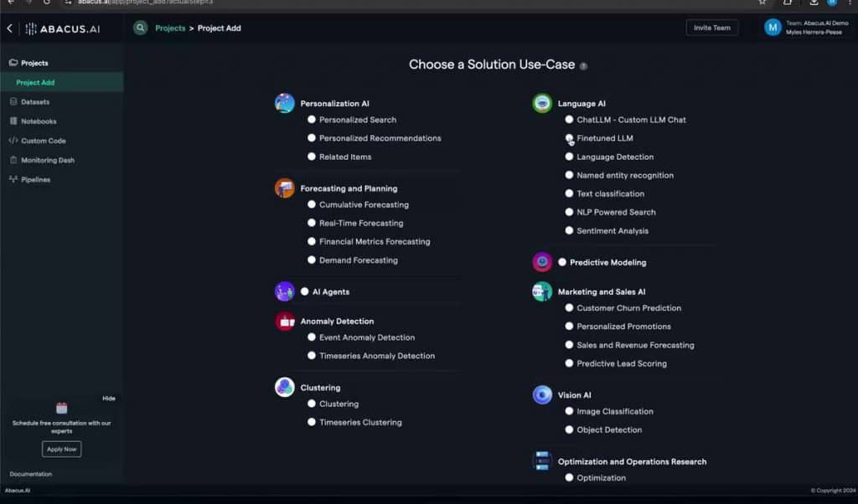The height and width of the screenshot is (504, 858).
Task: Select Sentiment Analysis radio button
Action: click(569, 231)
